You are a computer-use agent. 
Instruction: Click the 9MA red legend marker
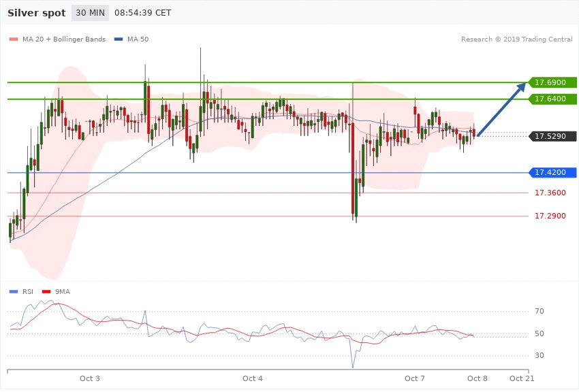[48, 291]
